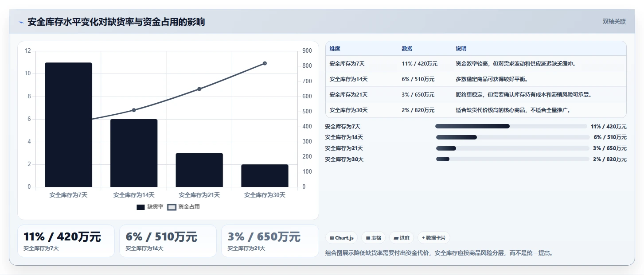Image resolution: width=644 pixels, height=275 pixels.
Task: Click the 500 tick on the right axis
Action: pos(307,111)
